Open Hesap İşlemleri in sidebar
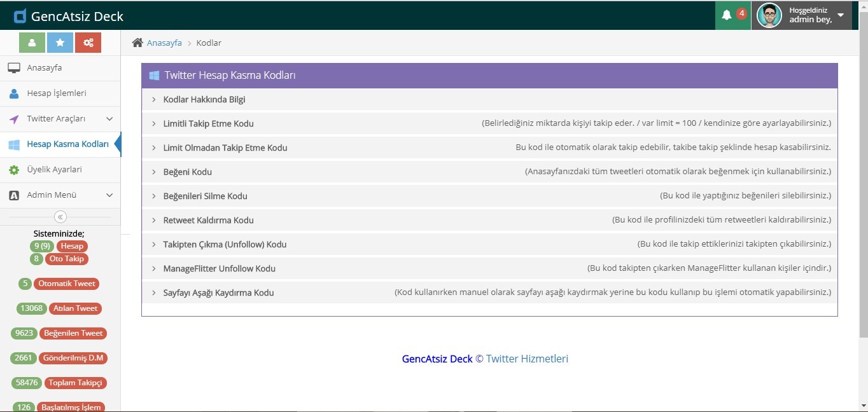This screenshot has height=412, width=868. pyautogui.click(x=56, y=93)
